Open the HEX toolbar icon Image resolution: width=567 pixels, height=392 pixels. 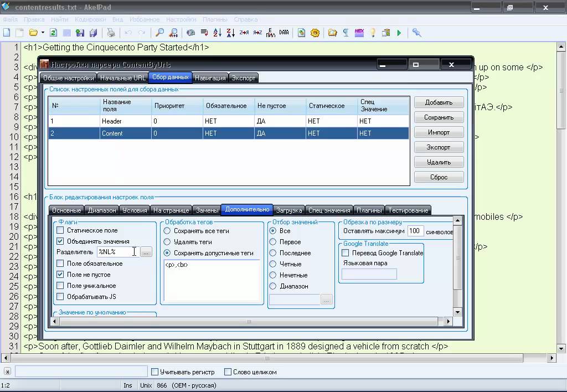(359, 33)
